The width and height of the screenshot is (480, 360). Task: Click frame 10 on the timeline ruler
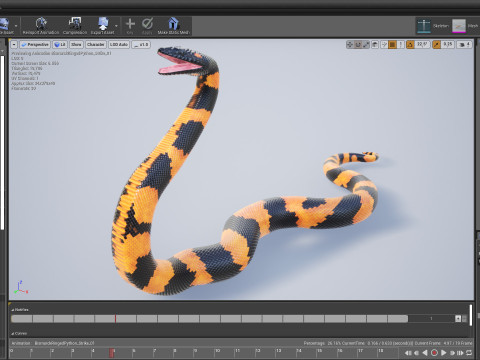[217, 351]
